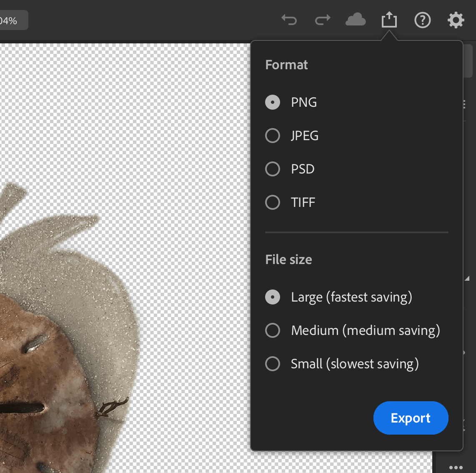This screenshot has width=476, height=473.
Task: Pick Small (slowest saving) file size
Action: pos(273,364)
